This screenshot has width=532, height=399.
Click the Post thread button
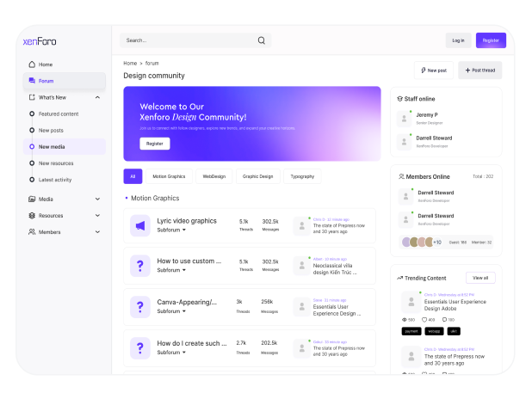point(479,71)
